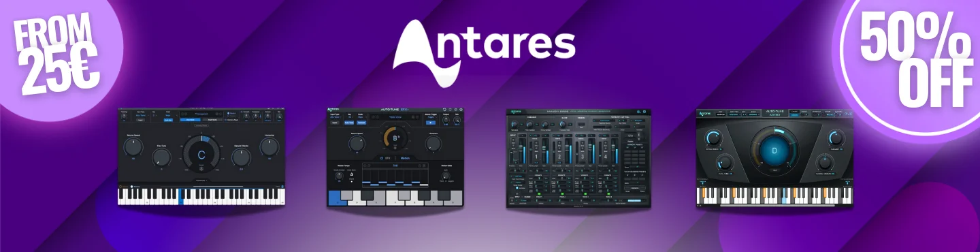Viewport: 980px width, 252px height.
Task: Expand the Advanced section below the pitch dial
Action: (x=201, y=180)
